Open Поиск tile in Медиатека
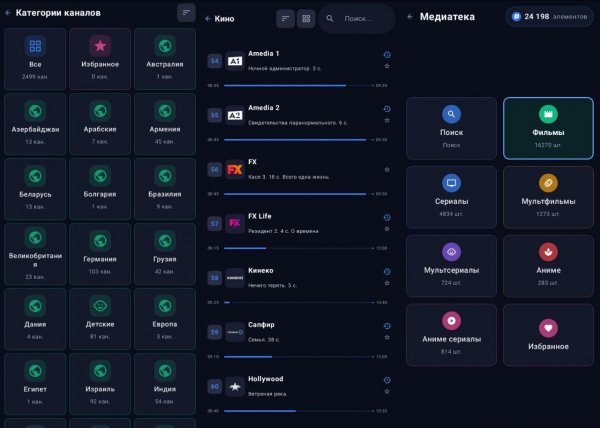 point(452,129)
